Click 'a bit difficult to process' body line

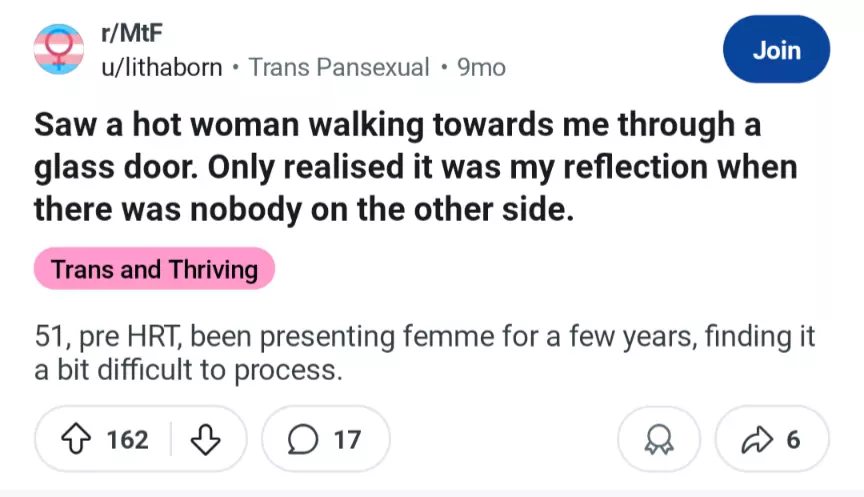[188, 372]
